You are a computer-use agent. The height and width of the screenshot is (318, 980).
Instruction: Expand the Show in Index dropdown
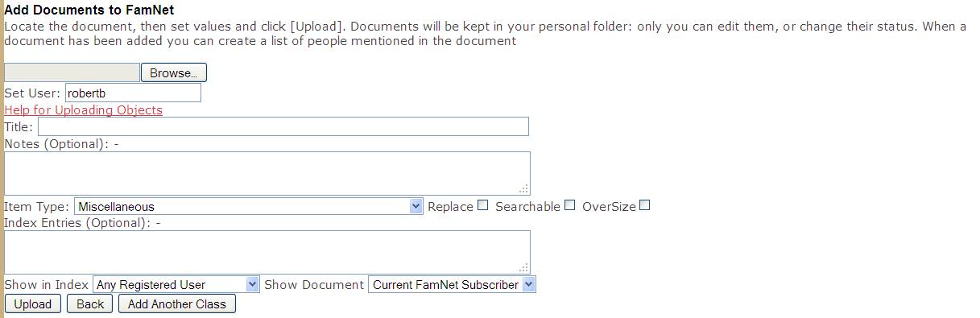176,284
